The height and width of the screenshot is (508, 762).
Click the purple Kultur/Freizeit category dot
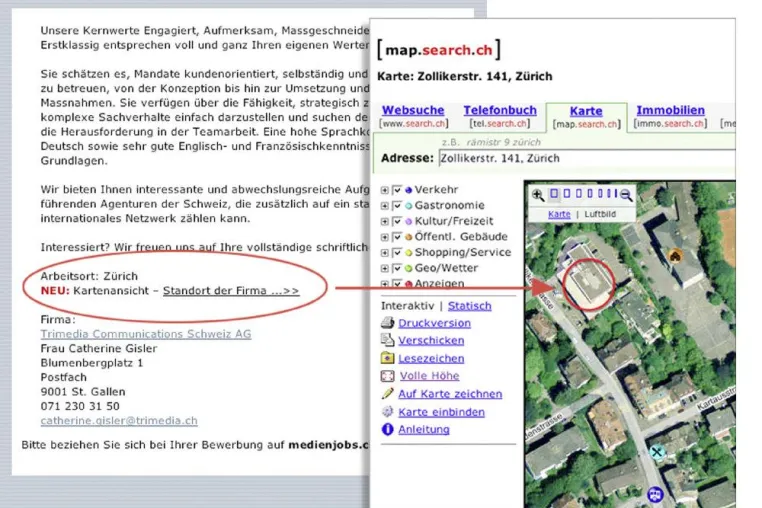(x=409, y=221)
